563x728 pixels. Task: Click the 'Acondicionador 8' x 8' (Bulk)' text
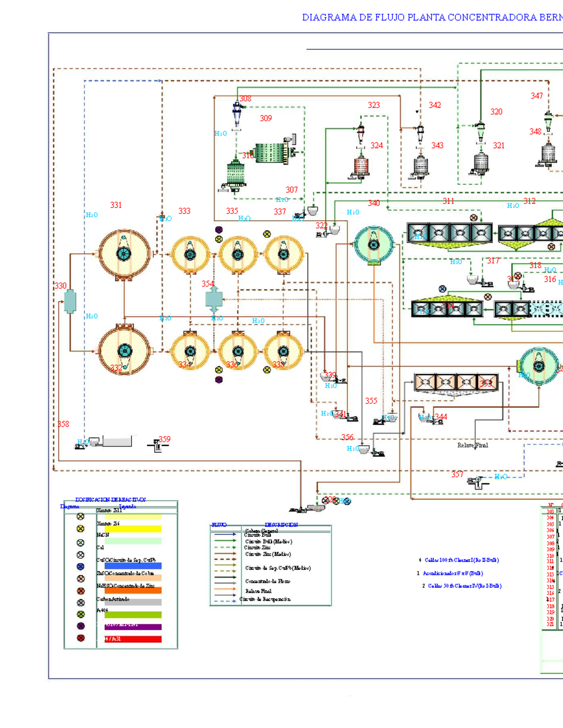(453, 573)
